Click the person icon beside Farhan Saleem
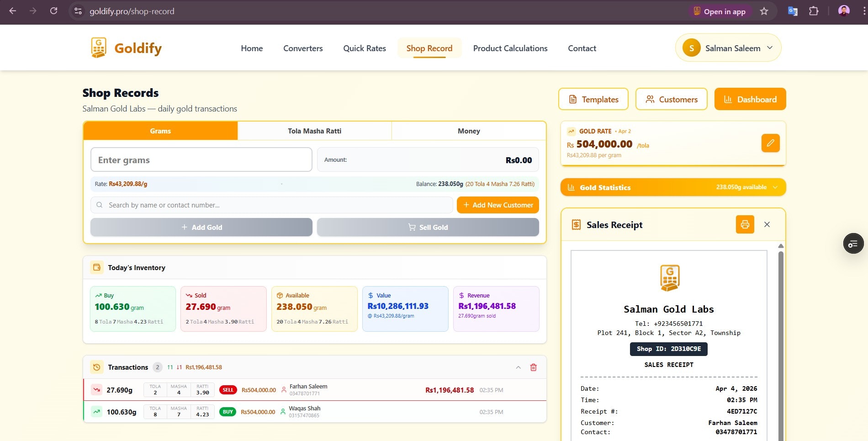Screen dimensions: 868x441 pos(284,390)
